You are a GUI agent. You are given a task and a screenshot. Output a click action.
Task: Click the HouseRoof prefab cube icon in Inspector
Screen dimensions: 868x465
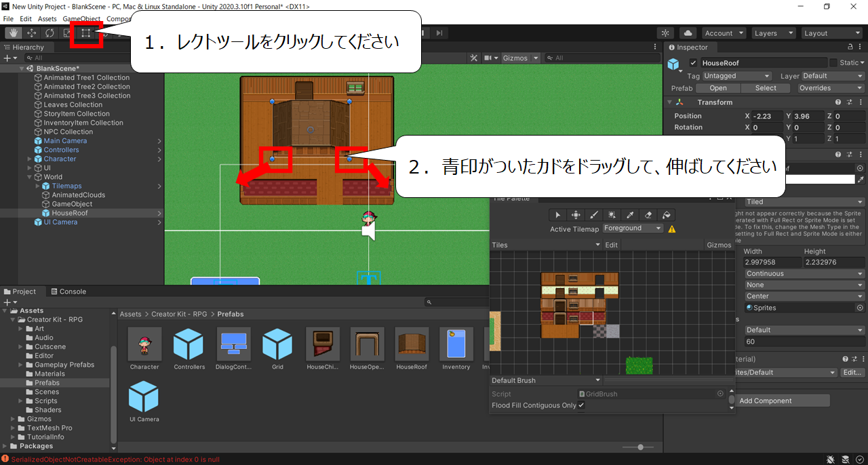point(673,64)
